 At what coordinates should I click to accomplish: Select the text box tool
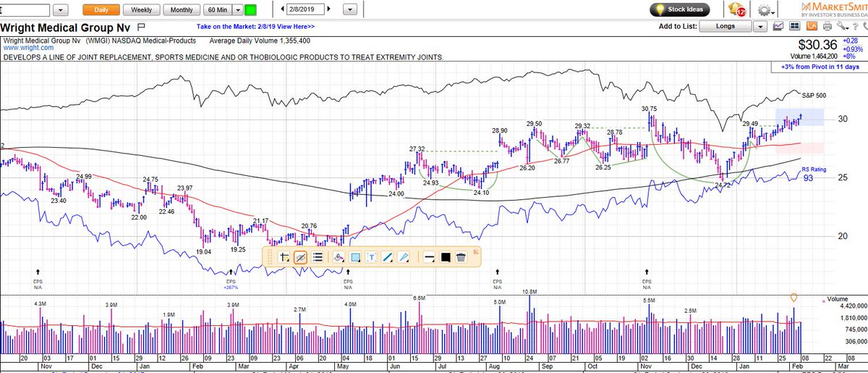[371, 256]
